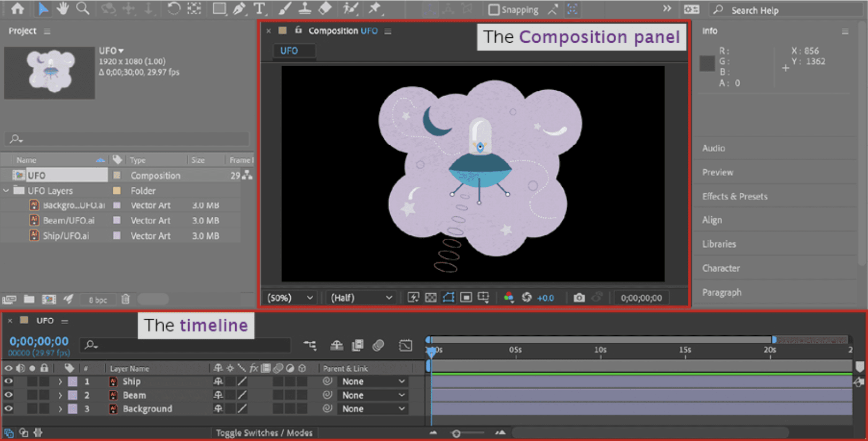Click the Home icon in the toolbar
This screenshot has width=868, height=441.
point(17,9)
